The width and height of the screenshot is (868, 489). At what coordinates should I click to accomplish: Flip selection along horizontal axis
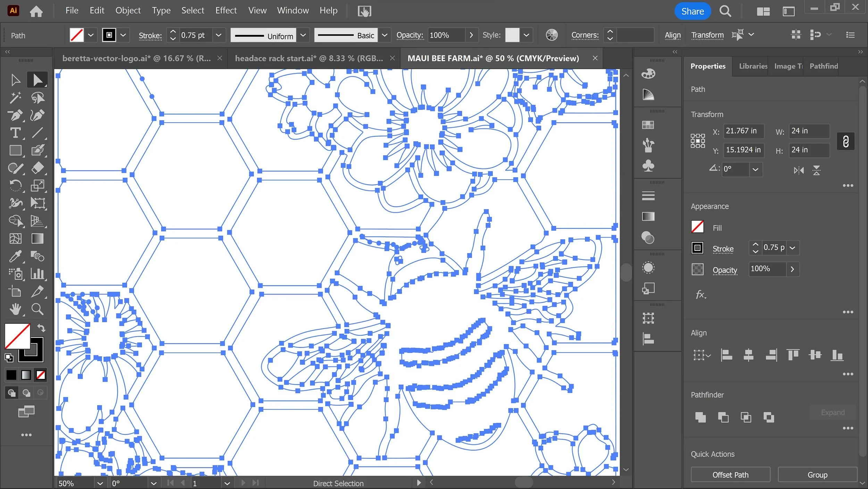click(799, 170)
